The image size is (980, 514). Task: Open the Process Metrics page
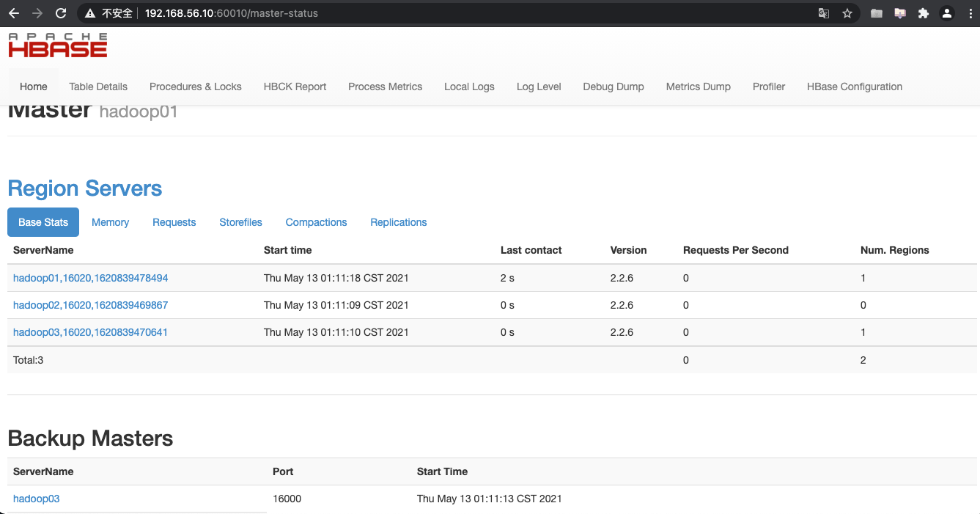tap(386, 87)
